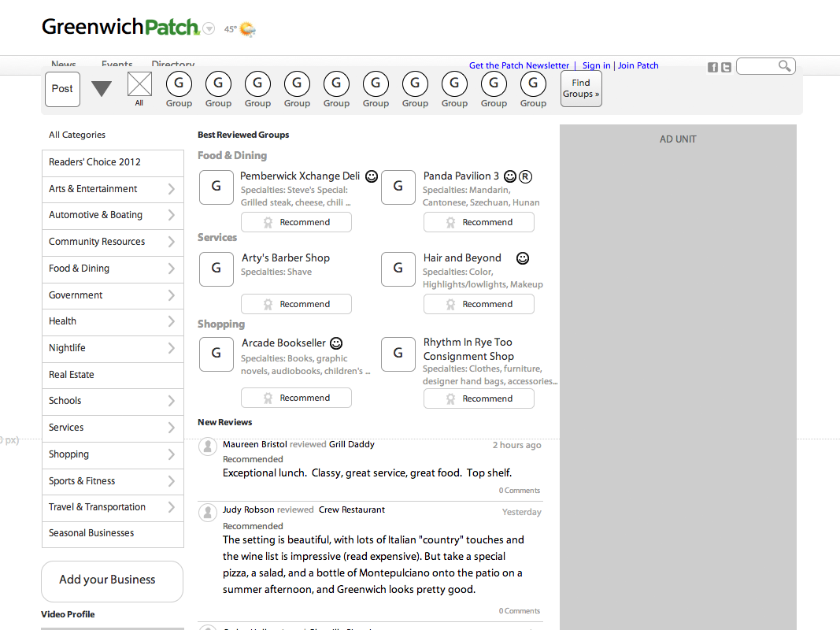
Task: Select Readers' Choice 2012 category
Action: point(113,162)
